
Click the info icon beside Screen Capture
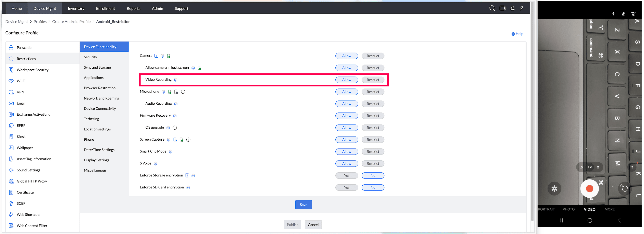tap(188, 140)
